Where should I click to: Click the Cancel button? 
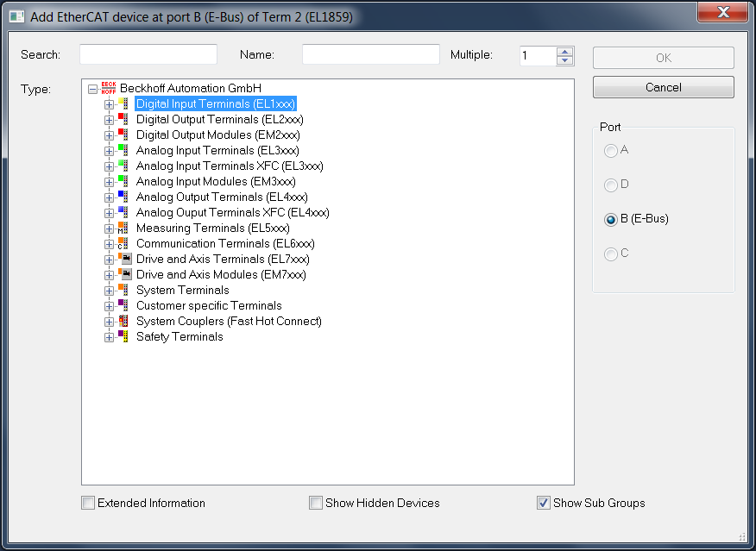pyautogui.click(x=664, y=87)
